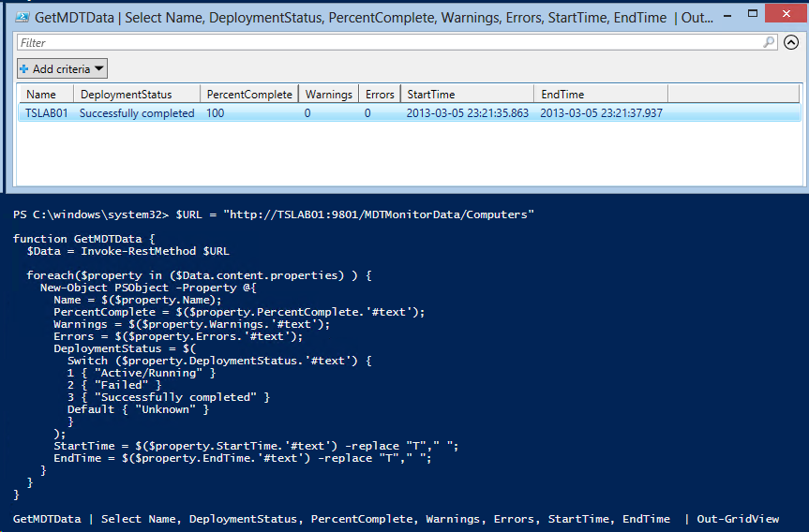The image size is (809, 532).
Task: Sort grid by the StartTime column header
Action: point(467,94)
